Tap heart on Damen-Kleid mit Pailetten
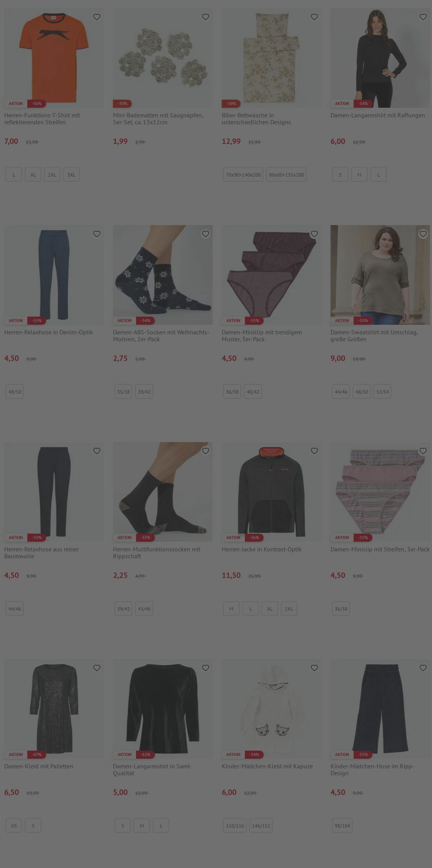 [x=97, y=668]
